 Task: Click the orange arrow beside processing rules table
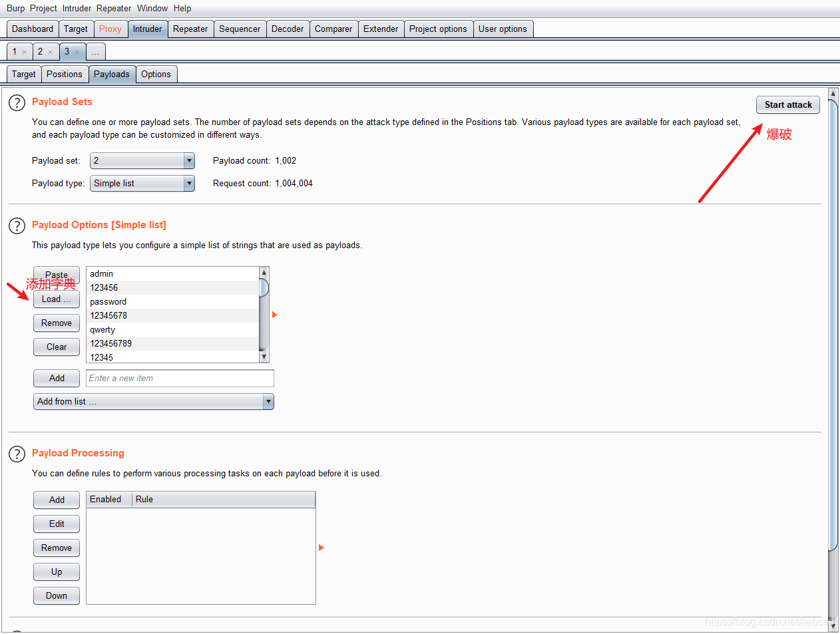[x=321, y=548]
